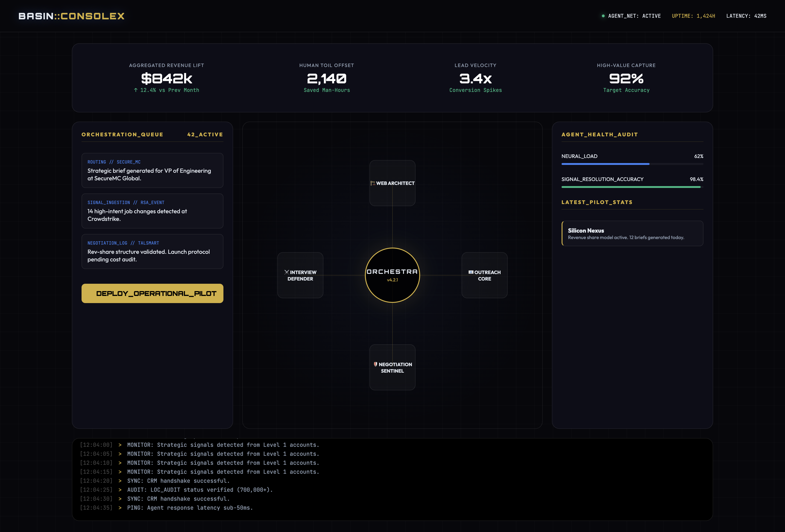785x532 pixels.
Task: Select the shield icon on Negotiation Sentinel
Action: pyautogui.click(x=375, y=364)
